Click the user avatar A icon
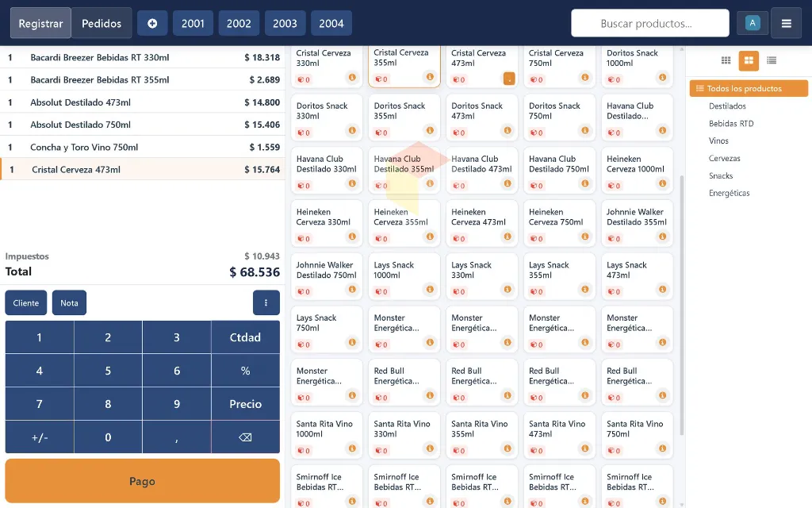 [753, 23]
